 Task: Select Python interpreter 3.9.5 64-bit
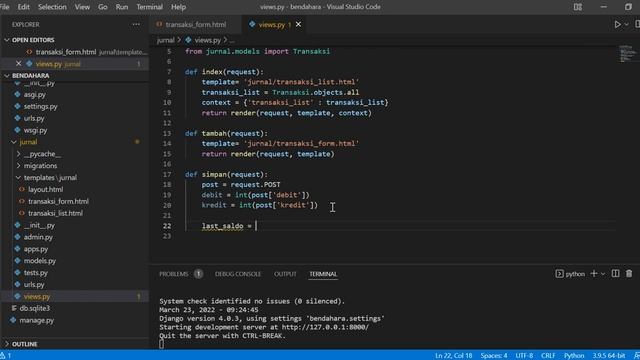click(609, 356)
